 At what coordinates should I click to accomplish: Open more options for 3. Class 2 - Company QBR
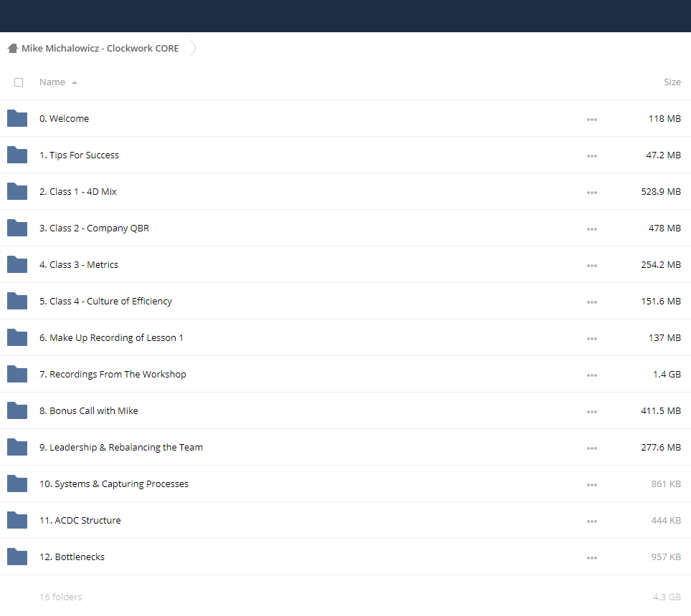click(592, 229)
